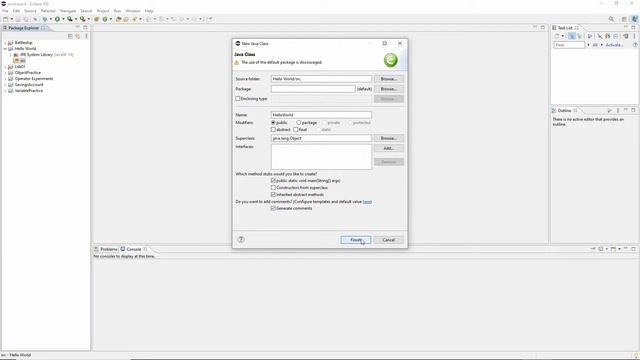Open the Help menu
640x360 pixels.
(x=149, y=11)
